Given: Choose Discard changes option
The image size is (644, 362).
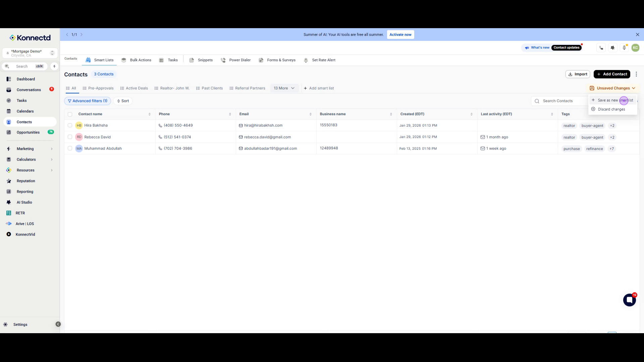Looking at the screenshot, I should point(612,109).
